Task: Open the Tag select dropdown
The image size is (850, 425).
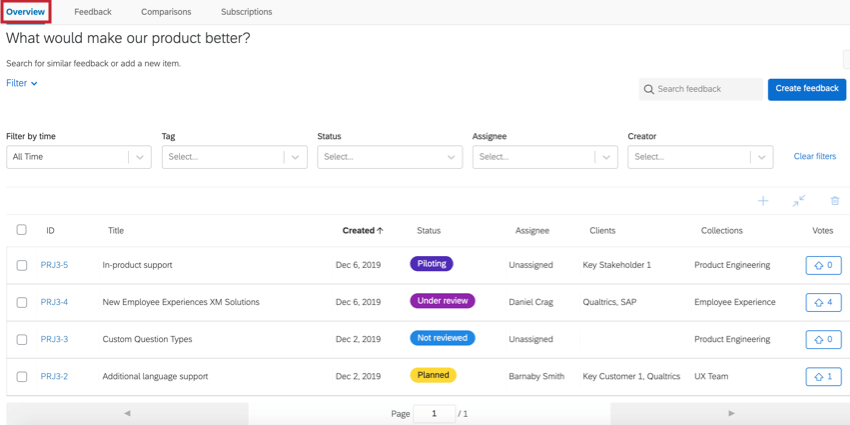Action: [x=235, y=157]
